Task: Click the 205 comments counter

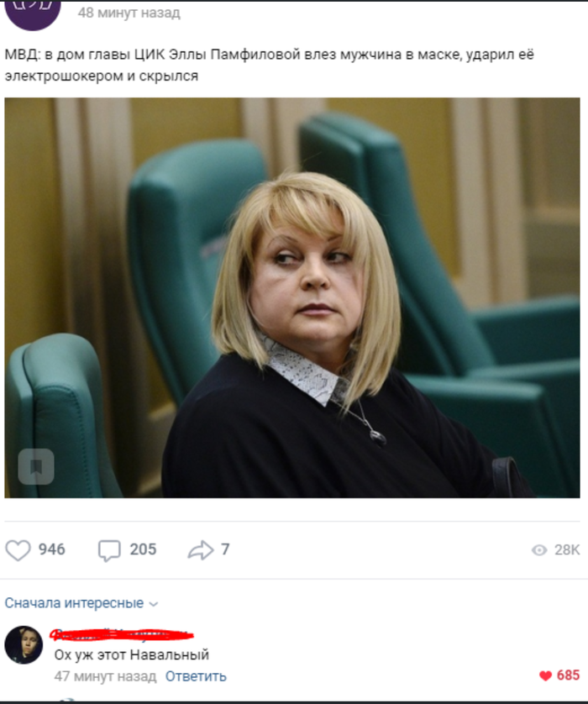Action: click(x=143, y=549)
